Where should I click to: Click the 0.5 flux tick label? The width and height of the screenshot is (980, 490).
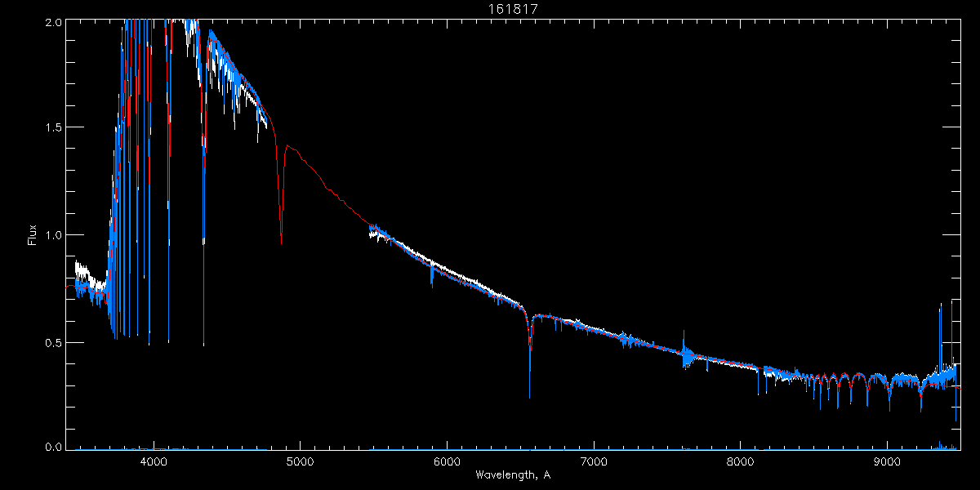pyautogui.click(x=52, y=343)
